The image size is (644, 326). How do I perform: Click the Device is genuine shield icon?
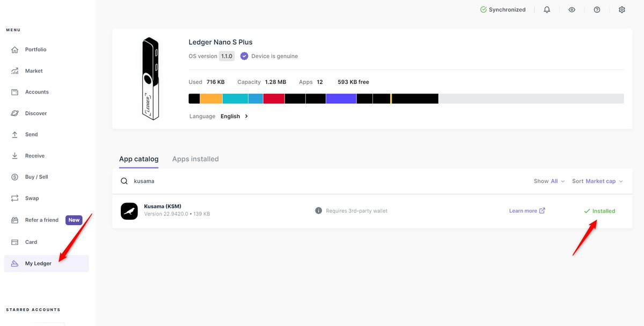(x=244, y=56)
